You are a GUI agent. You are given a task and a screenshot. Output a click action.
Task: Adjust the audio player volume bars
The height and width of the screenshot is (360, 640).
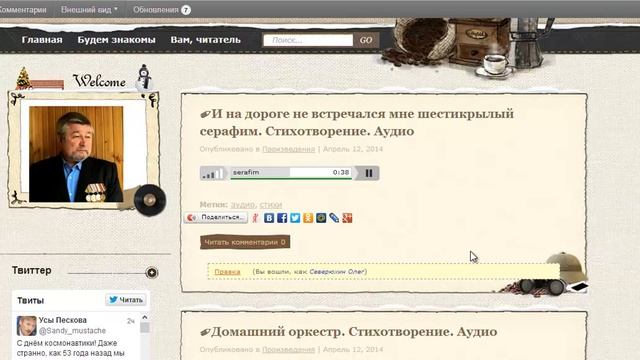(x=212, y=173)
